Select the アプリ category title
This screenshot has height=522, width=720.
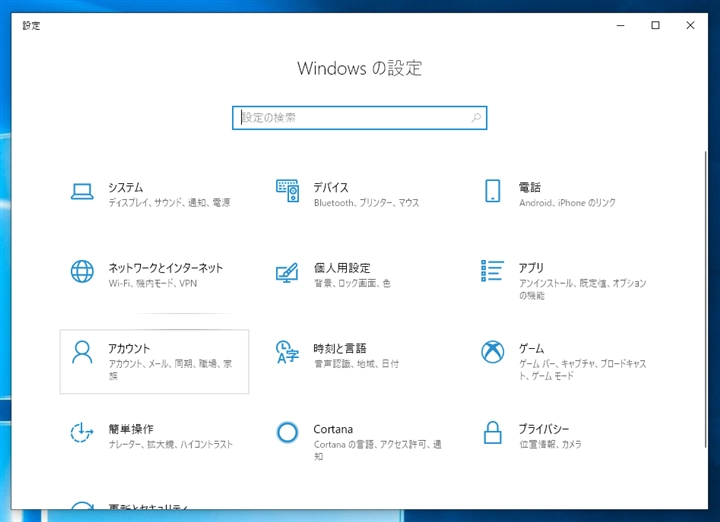click(x=531, y=268)
